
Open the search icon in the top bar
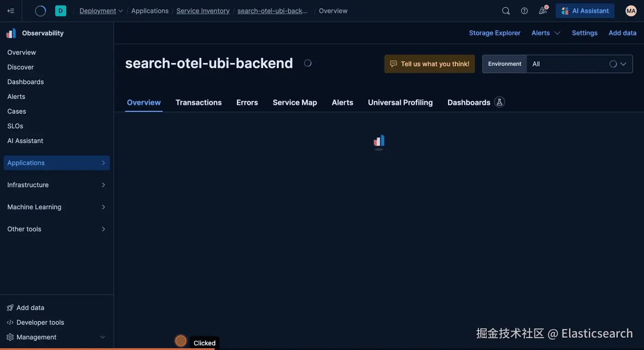pos(506,11)
